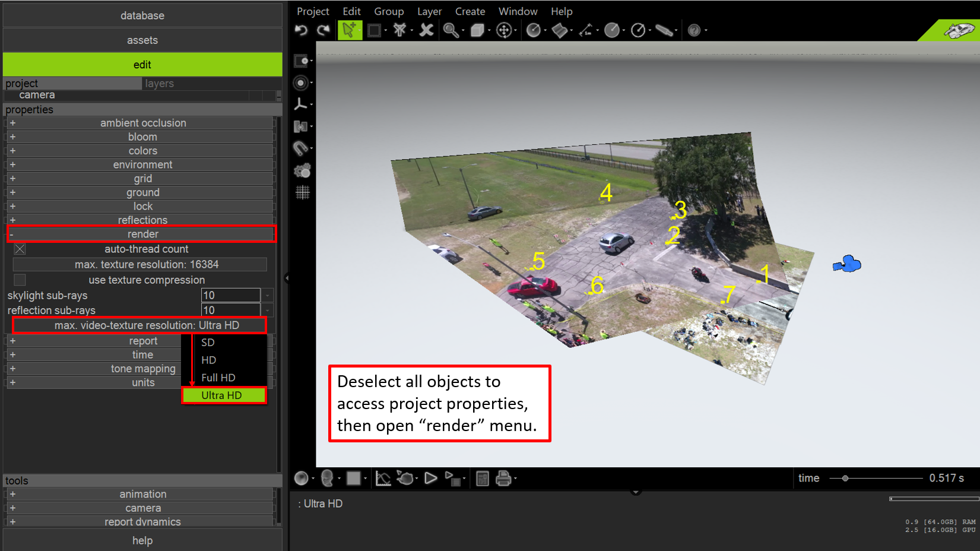Viewport: 980px width, 551px height.
Task: Open the Create menu
Action: [x=470, y=11]
